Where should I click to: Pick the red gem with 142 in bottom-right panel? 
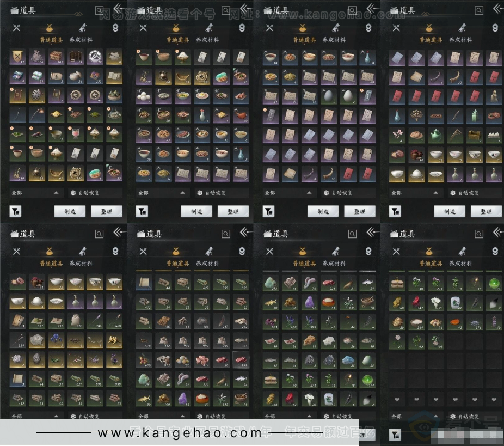(x=416, y=302)
